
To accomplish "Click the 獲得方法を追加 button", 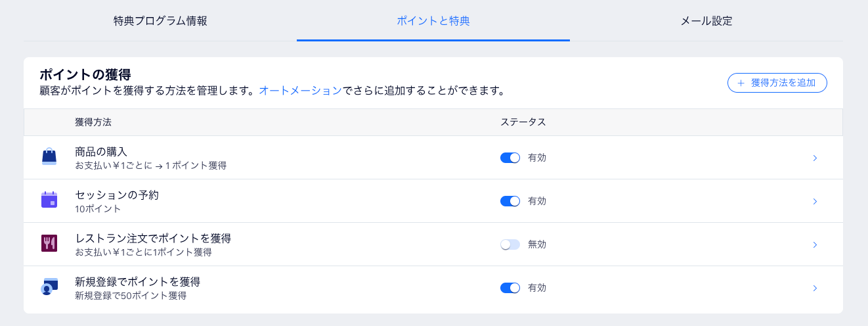I will click(777, 83).
